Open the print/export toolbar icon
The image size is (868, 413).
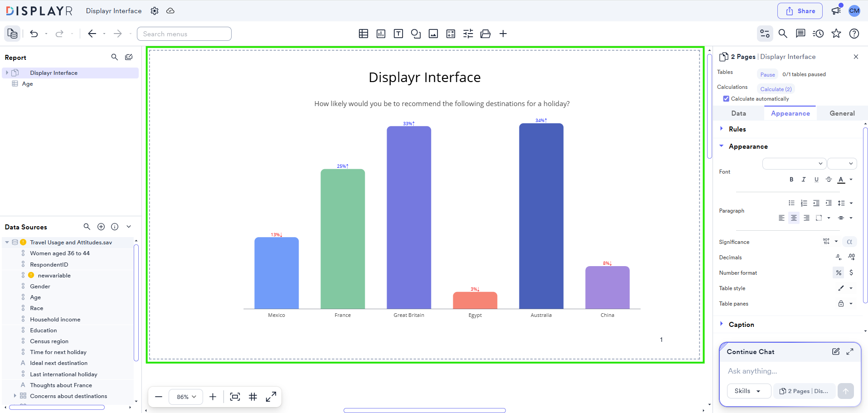(485, 34)
